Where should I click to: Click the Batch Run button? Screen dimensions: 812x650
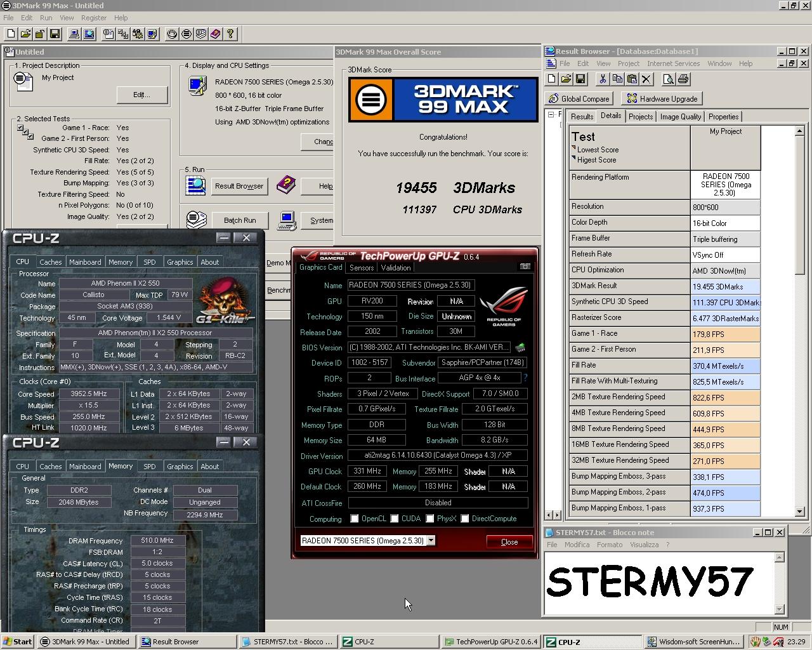(x=240, y=220)
